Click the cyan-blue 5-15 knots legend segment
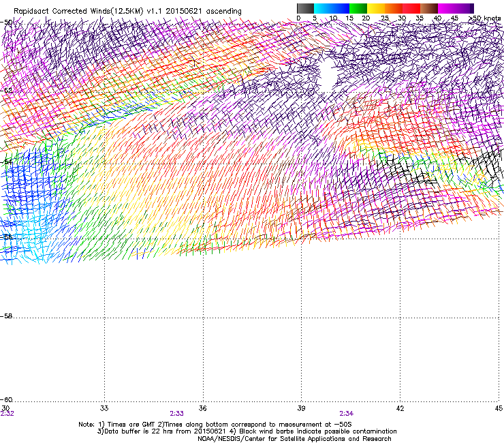 click(332, 8)
